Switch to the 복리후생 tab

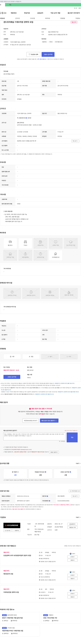[48, 18]
